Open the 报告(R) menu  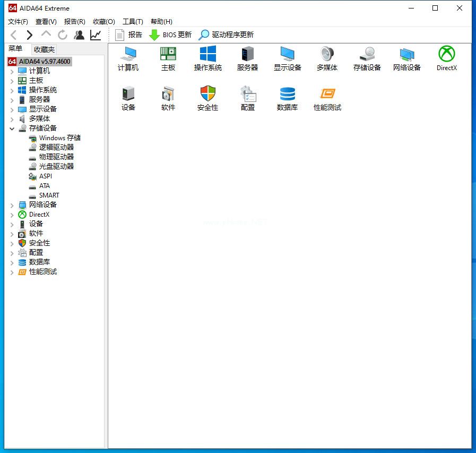coord(74,22)
